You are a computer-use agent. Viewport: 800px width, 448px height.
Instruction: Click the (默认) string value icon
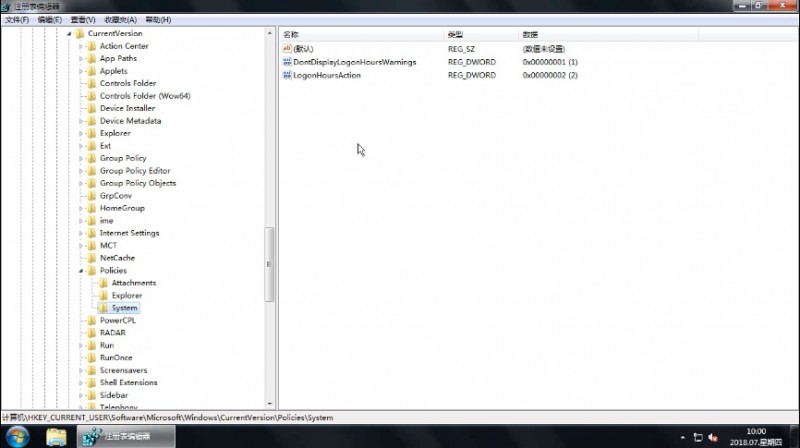(287, 48)
